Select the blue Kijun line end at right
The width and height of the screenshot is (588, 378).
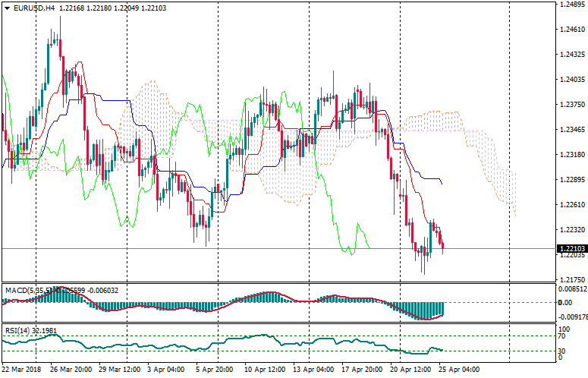point(441,182)
